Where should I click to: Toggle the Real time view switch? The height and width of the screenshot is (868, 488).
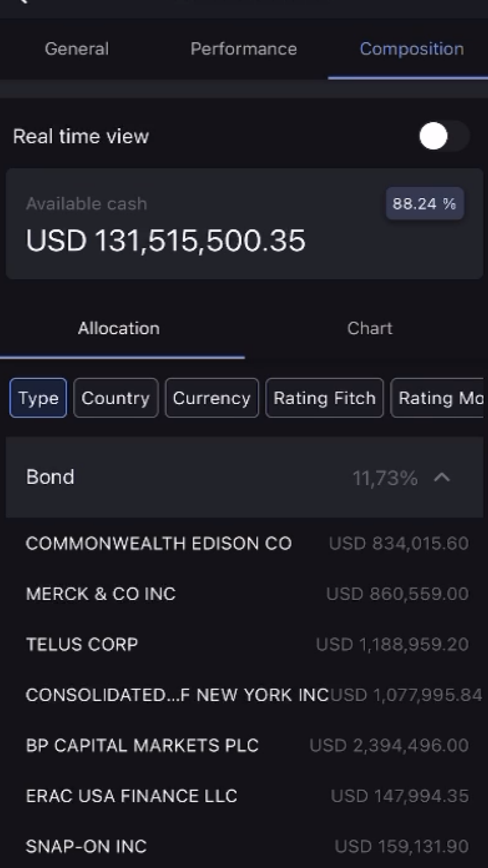click(x=444, y=136)
